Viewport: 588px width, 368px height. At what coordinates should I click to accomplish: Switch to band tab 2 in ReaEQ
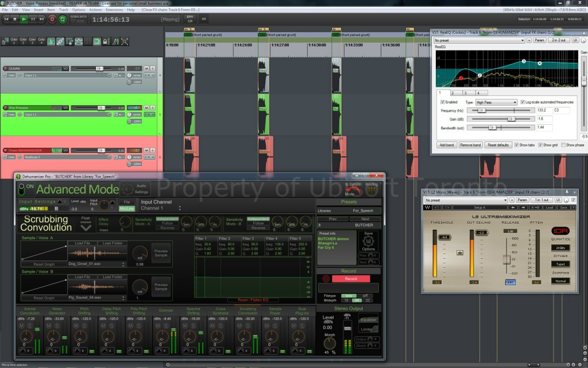click(x=452, y=94)
